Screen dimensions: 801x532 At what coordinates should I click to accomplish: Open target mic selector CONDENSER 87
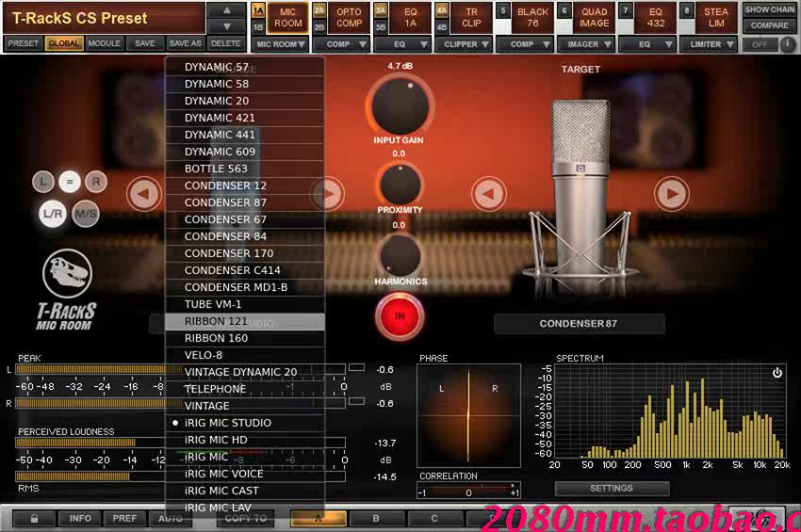pyautogui.click(x=580, y=324)
